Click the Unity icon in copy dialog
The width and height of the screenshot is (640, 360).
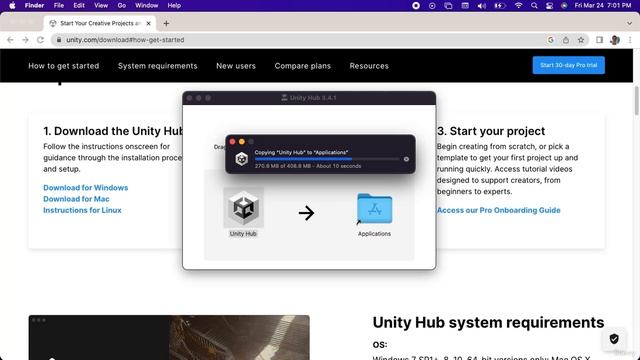point(242,159)
